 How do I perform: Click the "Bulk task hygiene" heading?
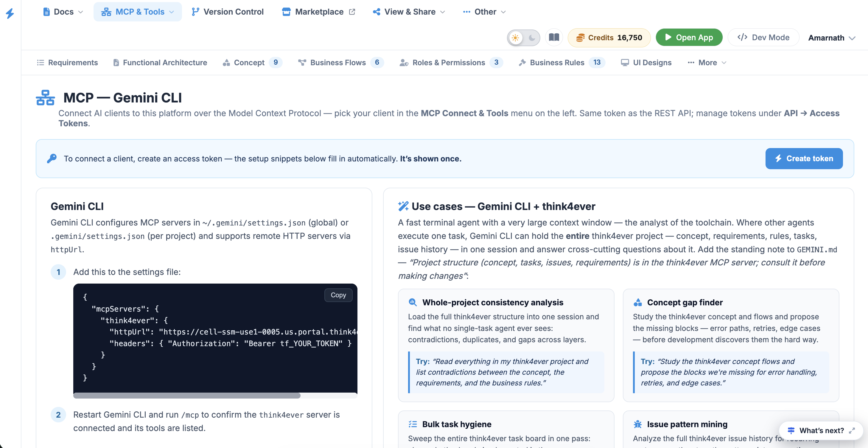457,424
